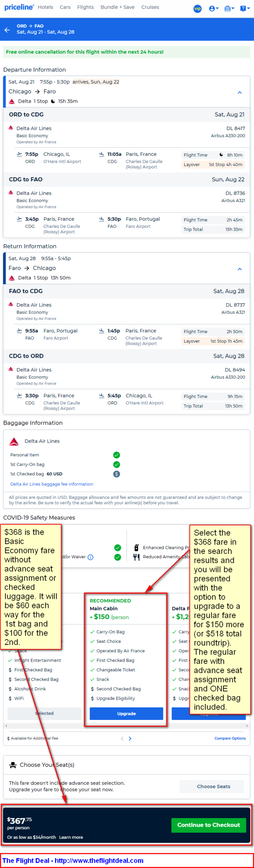Click the Continue to Checkout button
Screen dimensions: 254x868
point(209,825)
